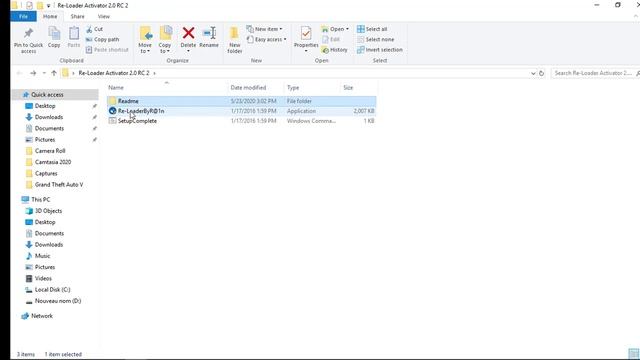Open Downloads under This PC
This screenshot has width=640, height=360.
[49, 245]
